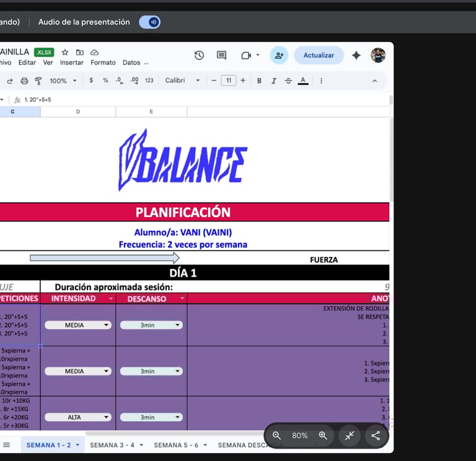Open more toolbar options
The image size is (476, 461).
pyautogui.click(x=321, y=81)
